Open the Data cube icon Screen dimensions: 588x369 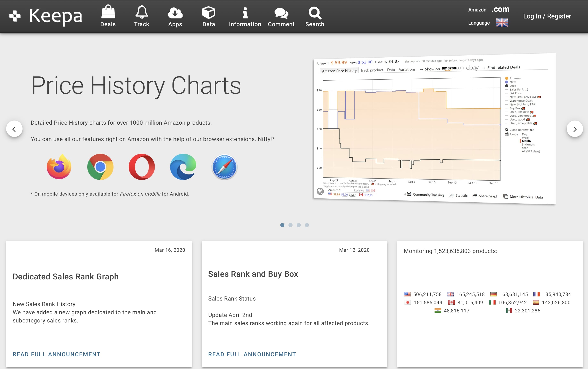(x=209, y=13)
